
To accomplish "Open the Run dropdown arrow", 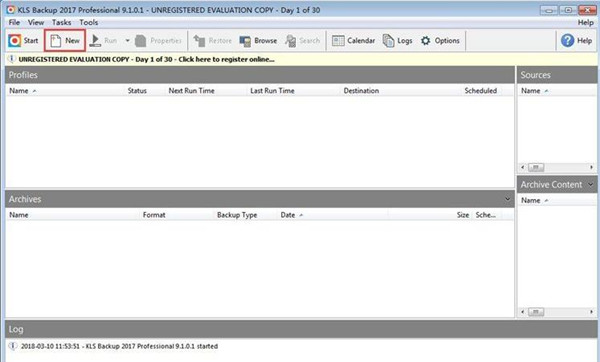I will pos(127,41).
